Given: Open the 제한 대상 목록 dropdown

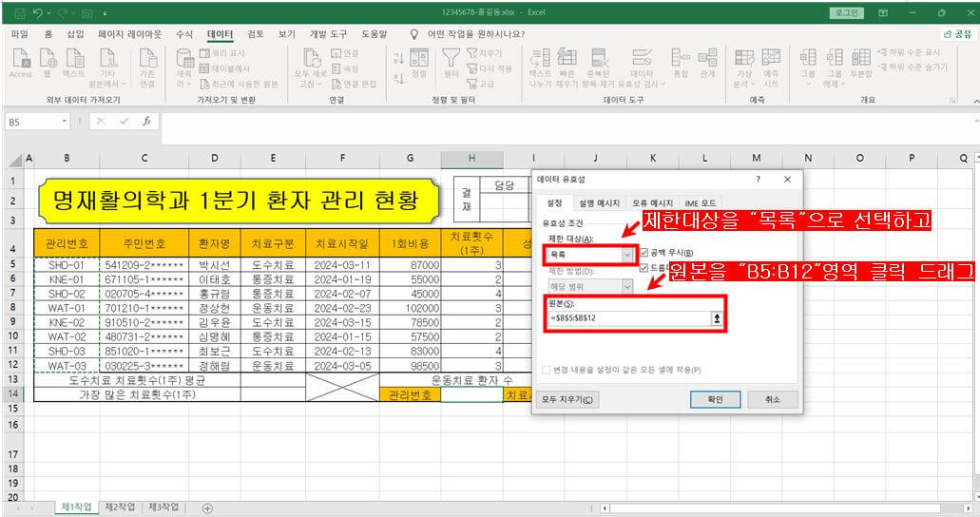Looking at the screenshot, I should 626,255.
